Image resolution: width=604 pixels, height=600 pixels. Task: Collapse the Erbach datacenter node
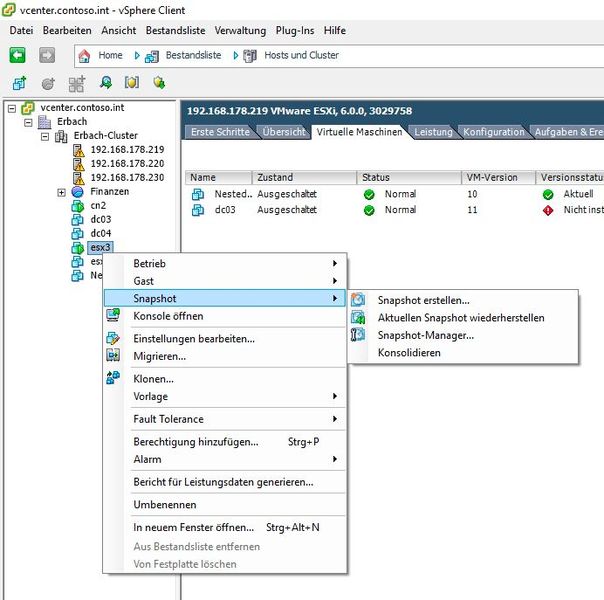click(28, 122)
